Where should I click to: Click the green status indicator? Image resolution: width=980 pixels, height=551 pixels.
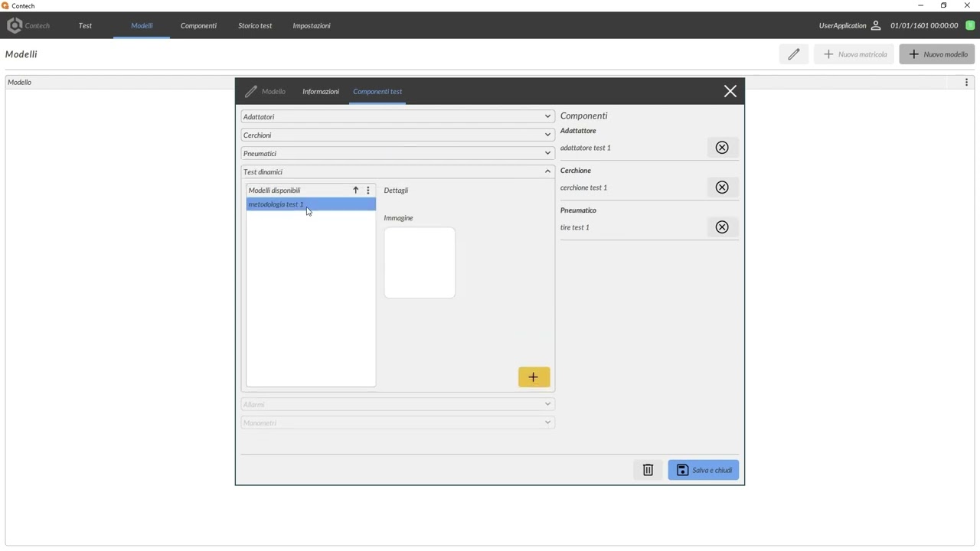[x=970, y=25]
